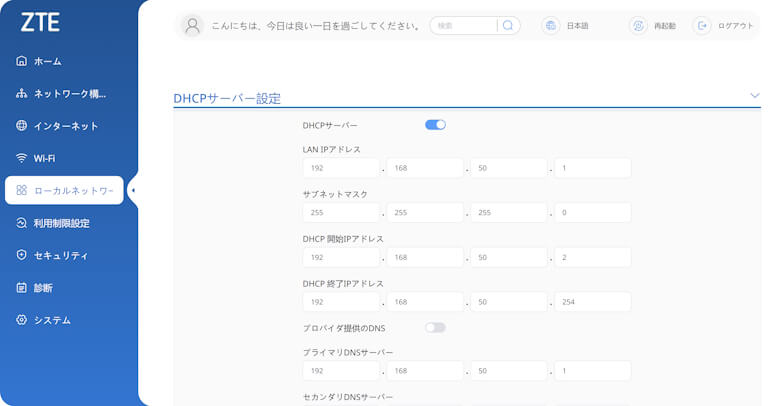Click the reboot (再起動) icon

pyautogui.click(x=637, y=26)
